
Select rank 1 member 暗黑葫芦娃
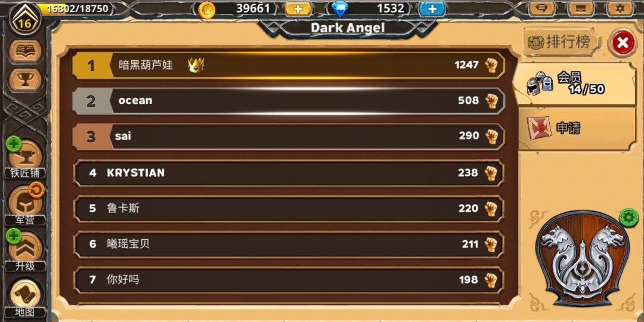(289, 66)
